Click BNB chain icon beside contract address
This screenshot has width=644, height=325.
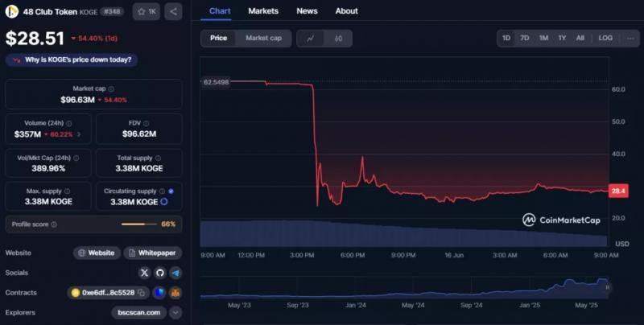[x=75, y=293]
